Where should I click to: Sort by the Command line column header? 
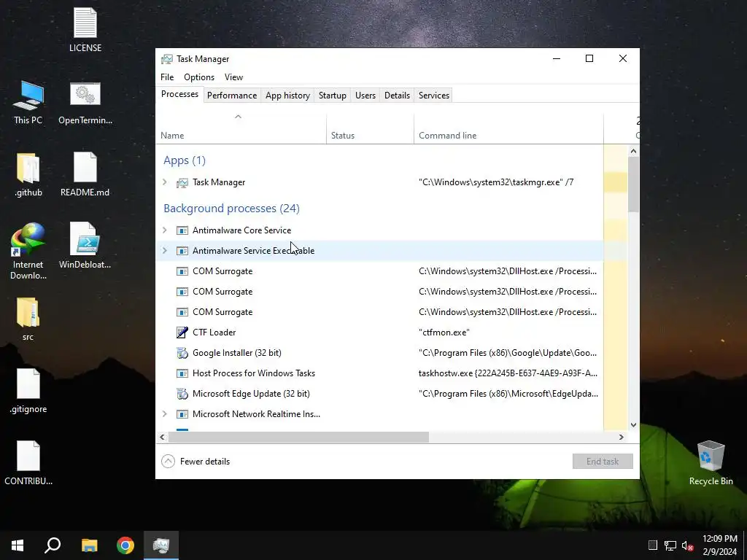click(508, 128)
